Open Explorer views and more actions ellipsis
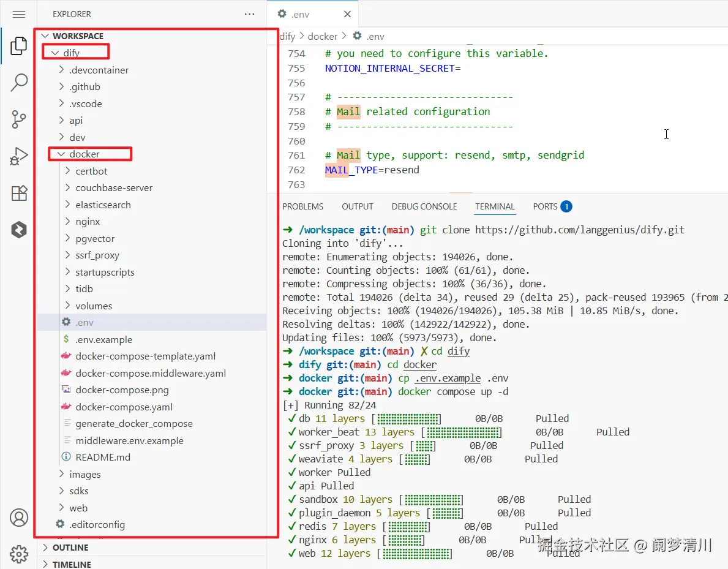Image resolution: width=728 pixels, height=569 pixels. [x=249, y=15]
